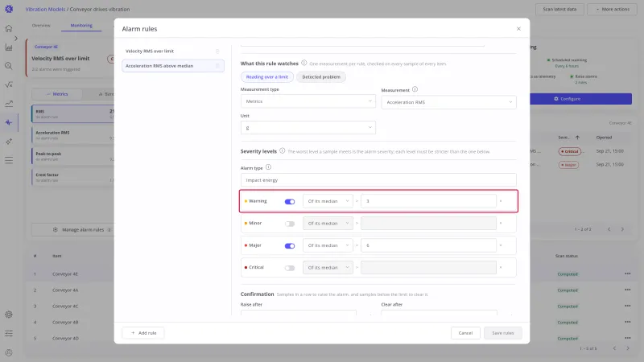Click the 'Scan latest data' button

[559, 9]
